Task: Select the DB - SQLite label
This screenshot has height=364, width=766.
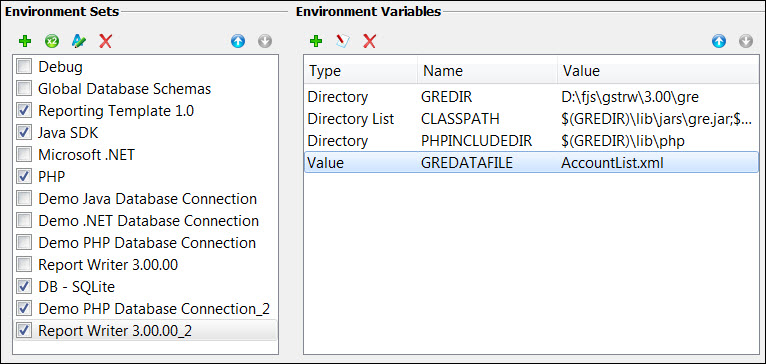Action: pyautogui.click(x=76, y=286)
